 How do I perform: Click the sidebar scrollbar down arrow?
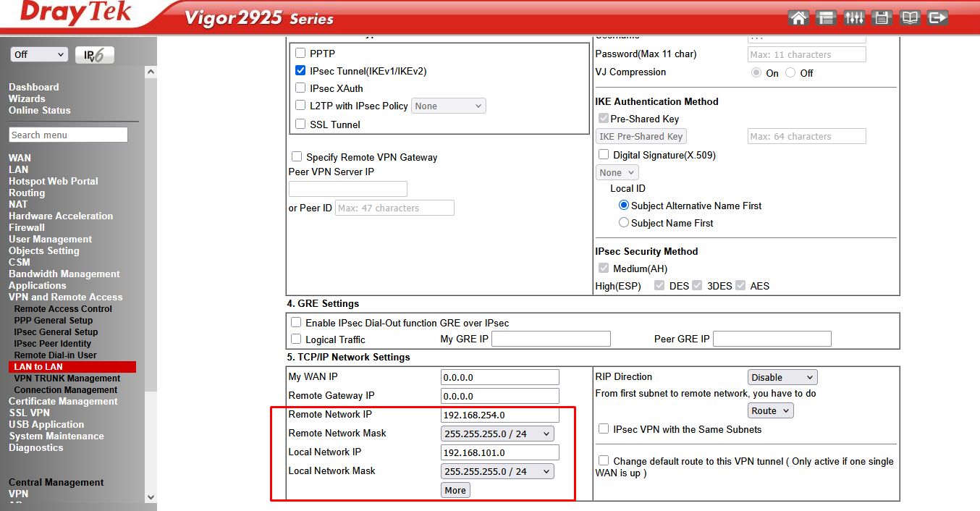click(x=151, y=497)
